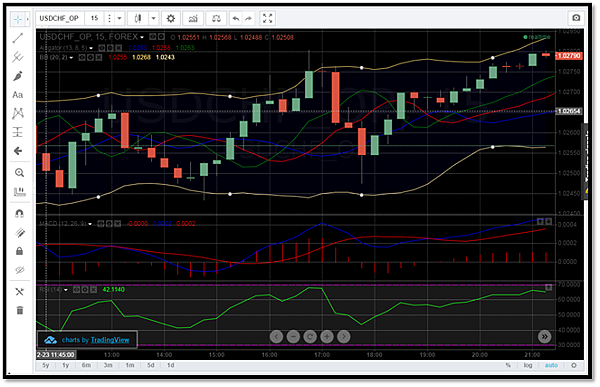Image resolution: width=600 pixels, height=387 pixels.
Task: Select the crosshair cursor tool
Action: click(18, 19)
